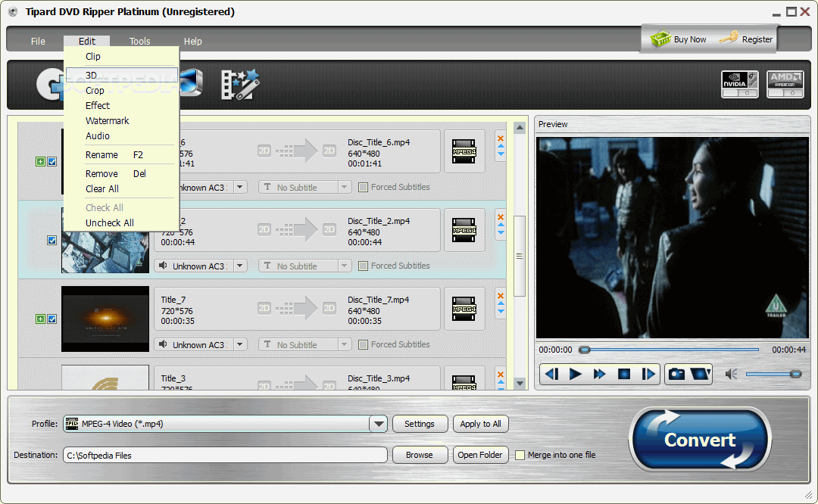Open No Subtitle dropdown for Disc_Title_7

(x=345, y=344)
